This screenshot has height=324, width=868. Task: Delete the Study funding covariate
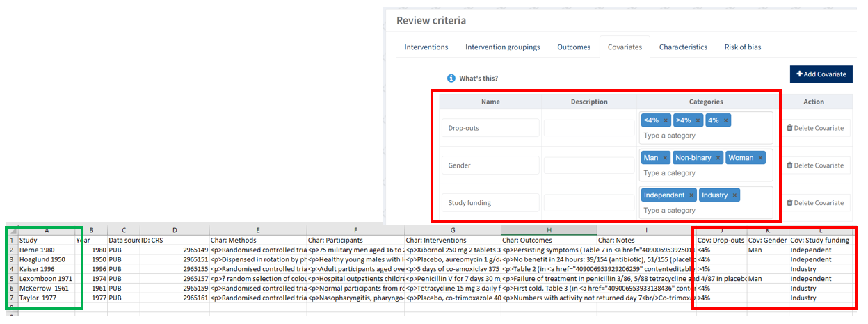814,203
